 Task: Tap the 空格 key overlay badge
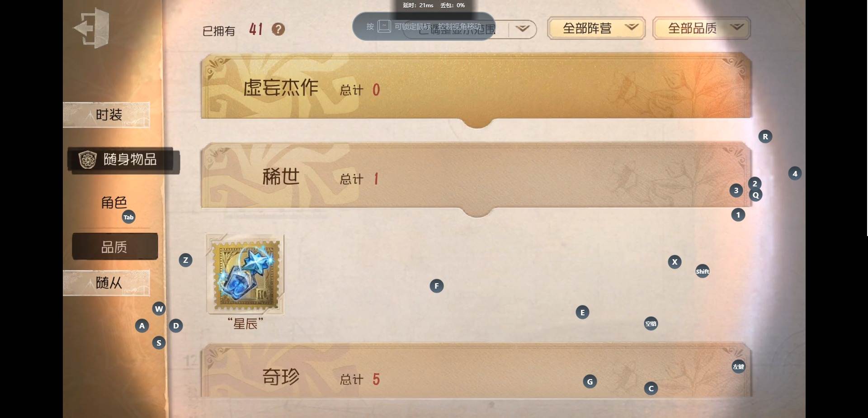(651, 323)
